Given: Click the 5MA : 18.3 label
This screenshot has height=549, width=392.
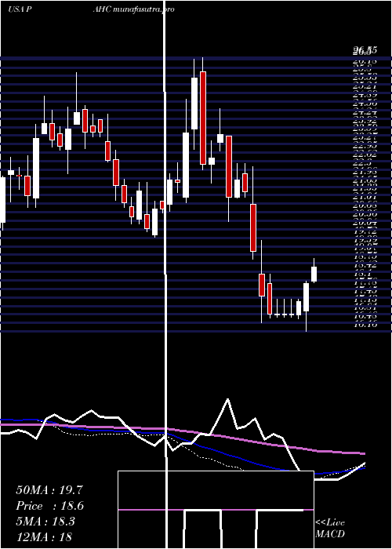Looking at the screenshot, I should [x=45, y=522].
